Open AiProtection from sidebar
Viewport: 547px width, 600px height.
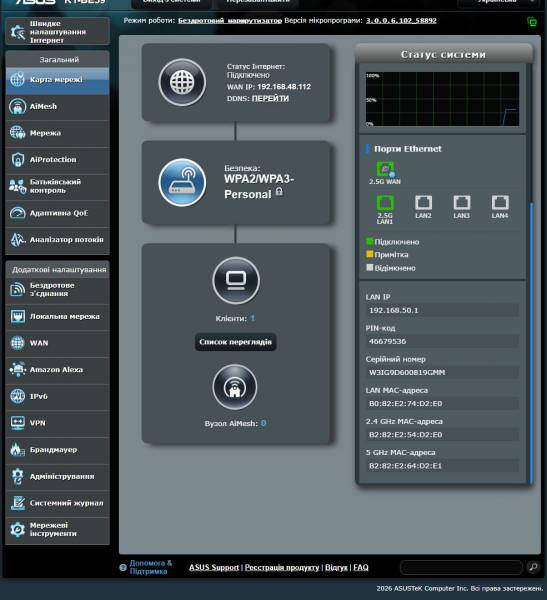pyautogui.click(x=58, y=160)
